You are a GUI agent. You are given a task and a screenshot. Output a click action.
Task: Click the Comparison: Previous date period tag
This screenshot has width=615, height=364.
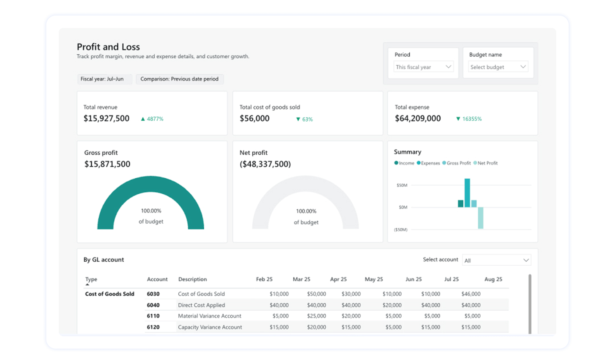(x=180, y=79)
